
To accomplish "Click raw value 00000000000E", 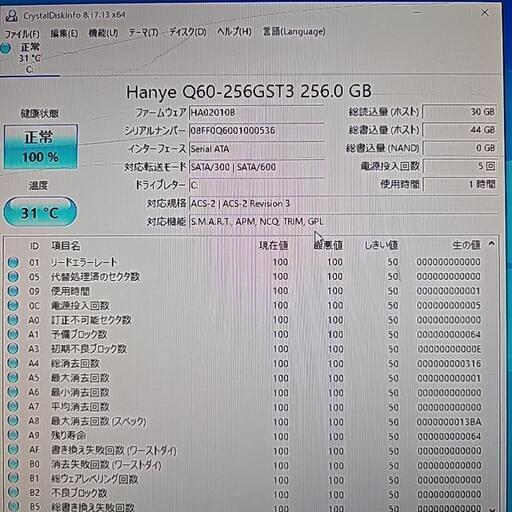I will pos(449,349).
